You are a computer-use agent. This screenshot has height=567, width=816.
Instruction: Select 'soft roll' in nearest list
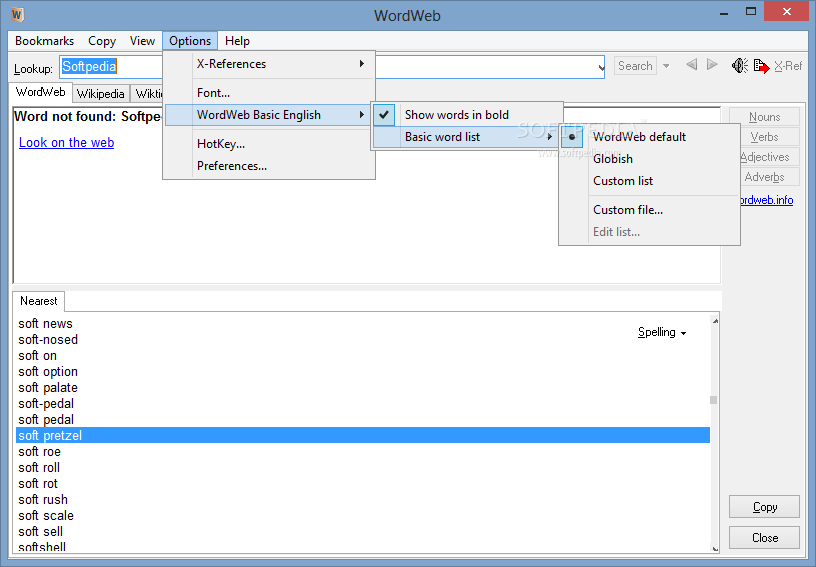[363, 468]
